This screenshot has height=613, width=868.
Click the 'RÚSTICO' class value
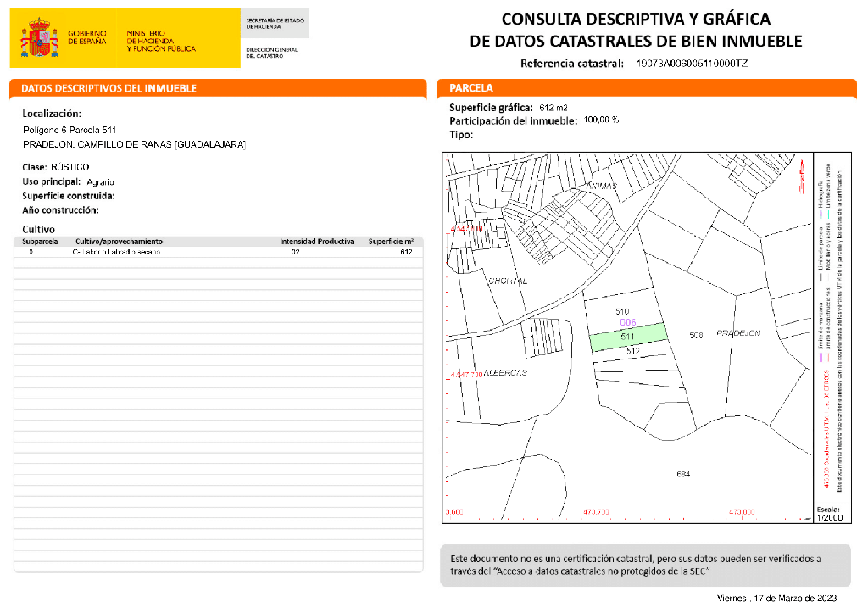70,167
